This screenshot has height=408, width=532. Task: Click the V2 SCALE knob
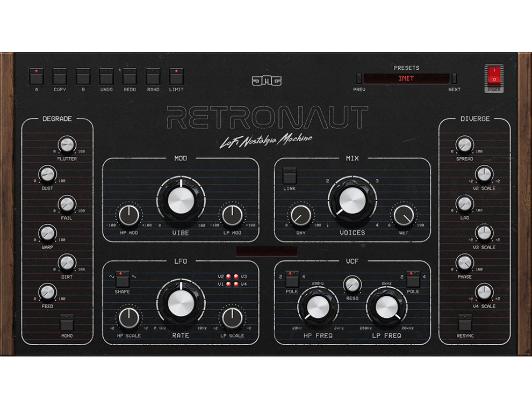[484, 174]
